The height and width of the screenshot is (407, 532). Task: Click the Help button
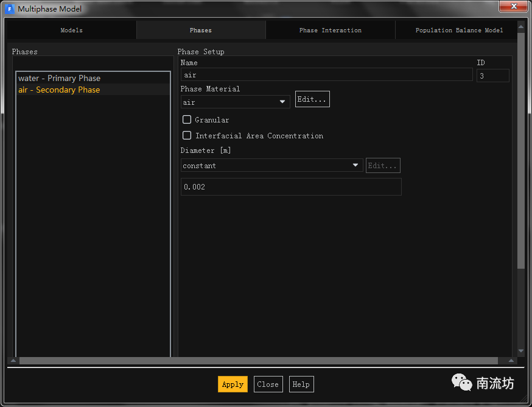pos(301,384)
